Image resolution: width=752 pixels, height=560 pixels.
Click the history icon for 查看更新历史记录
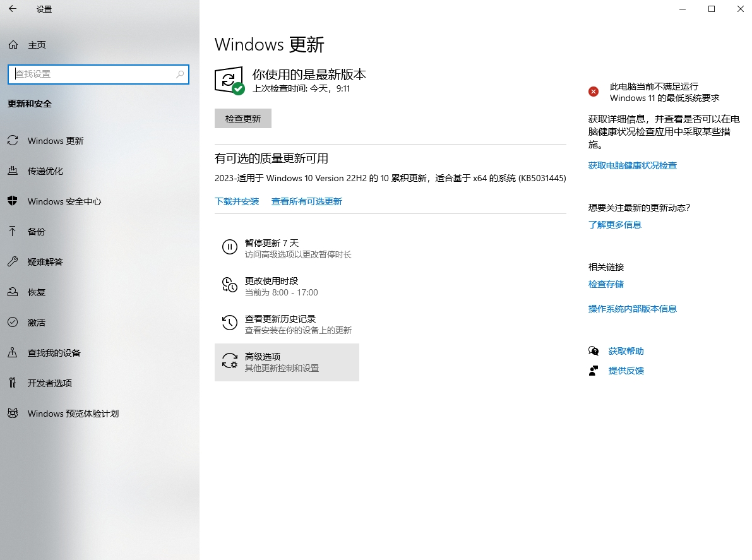tap(230, 323)
